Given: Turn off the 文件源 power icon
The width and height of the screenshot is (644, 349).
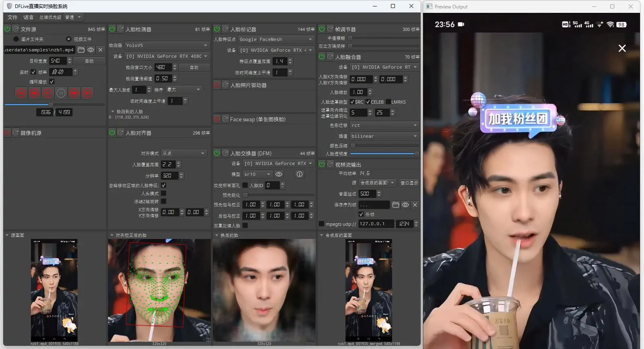Looking at the screenshot, I should tap(7, 29).
